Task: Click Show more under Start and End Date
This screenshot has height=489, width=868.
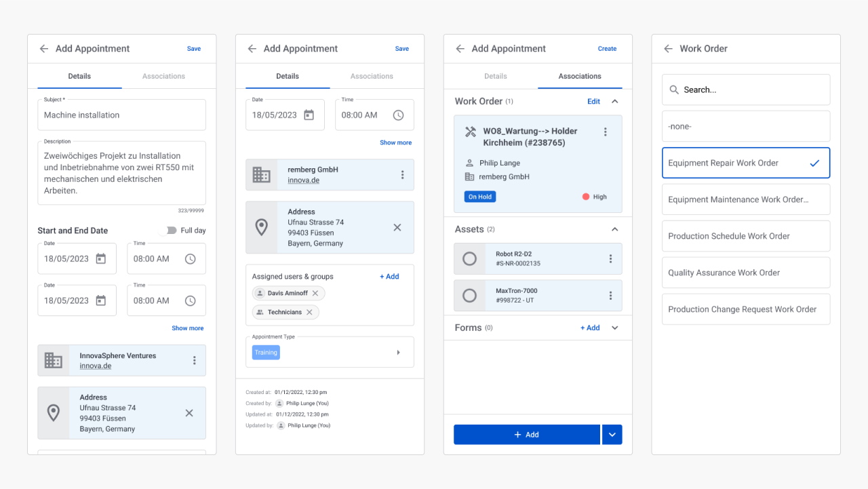Action: pyautogui.click(x=188, y=328)
